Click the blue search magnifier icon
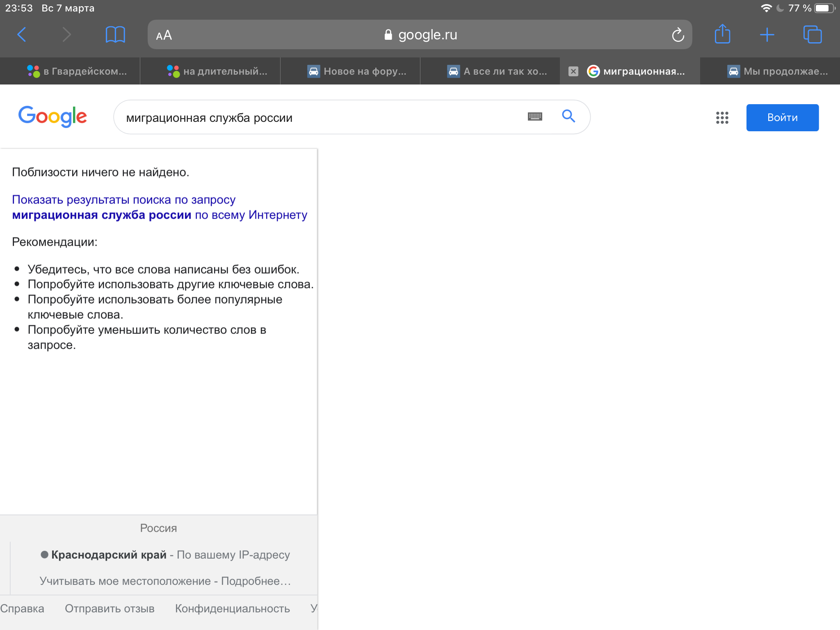Image resolution: width=840 pixels, height=630 pixels. coord(568,116)
